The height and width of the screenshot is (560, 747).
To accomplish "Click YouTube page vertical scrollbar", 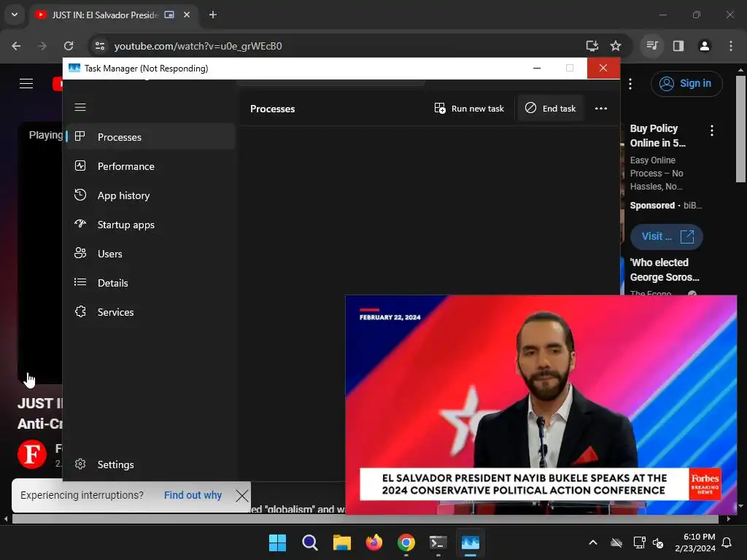I will point(740,128).
